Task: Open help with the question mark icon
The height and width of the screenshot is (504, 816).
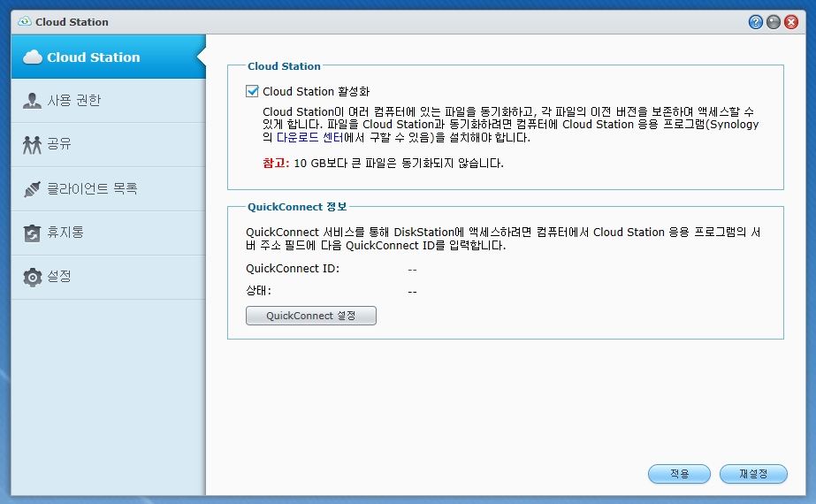Action: (755, 22)
